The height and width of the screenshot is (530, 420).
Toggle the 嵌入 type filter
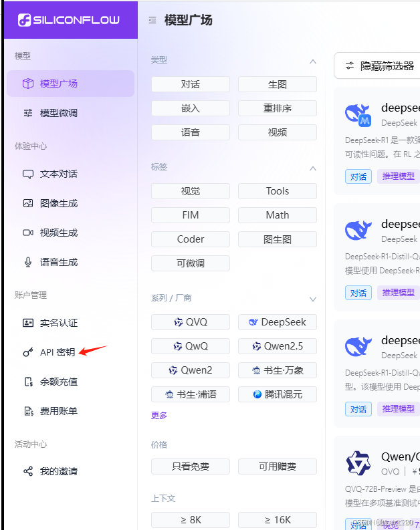[x=191, y=108]
